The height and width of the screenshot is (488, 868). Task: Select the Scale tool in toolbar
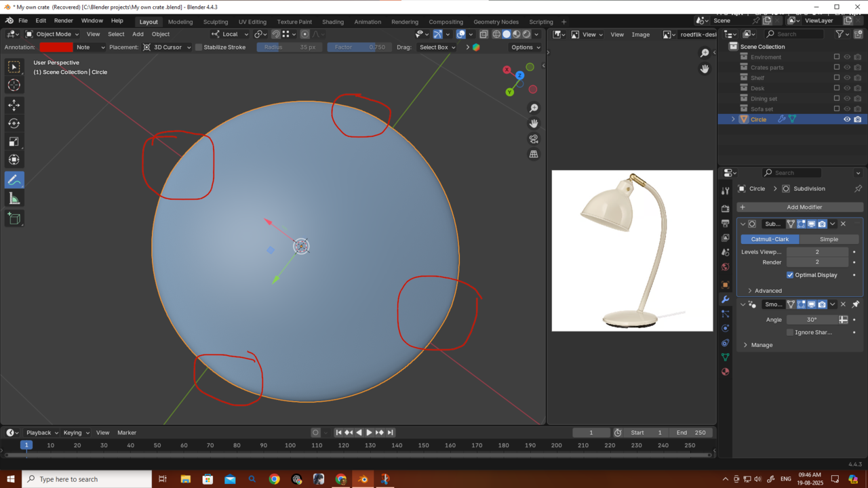[14, 142]
